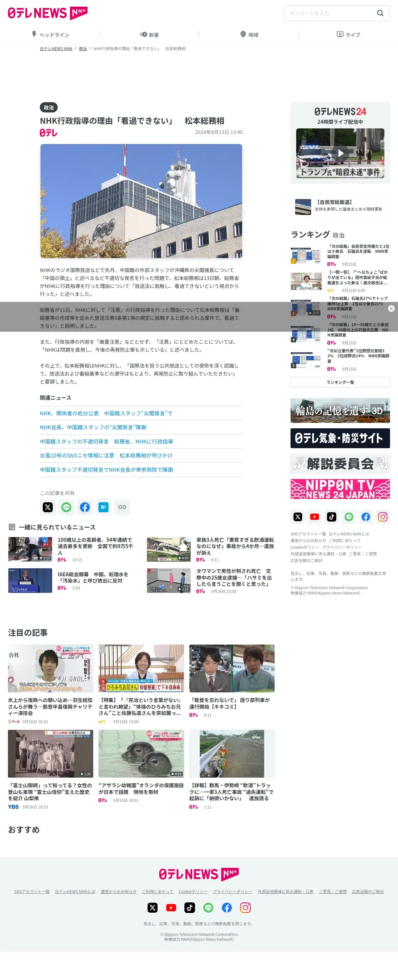
Task: Open the NIPPON TV NEWS 24 JAPAN banner
Action: pyautogui.click(x=340, y=489)
